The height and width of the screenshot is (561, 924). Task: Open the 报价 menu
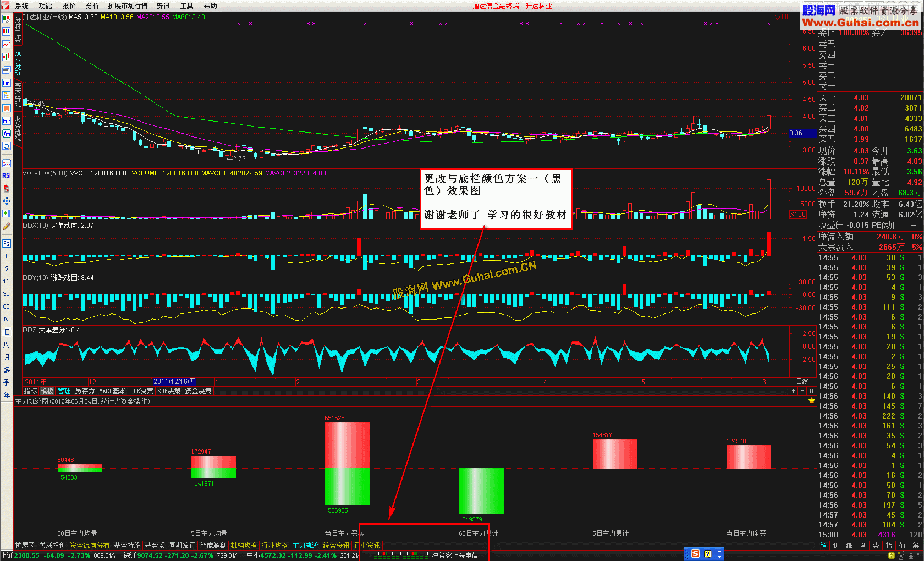[x=69, y=6]
